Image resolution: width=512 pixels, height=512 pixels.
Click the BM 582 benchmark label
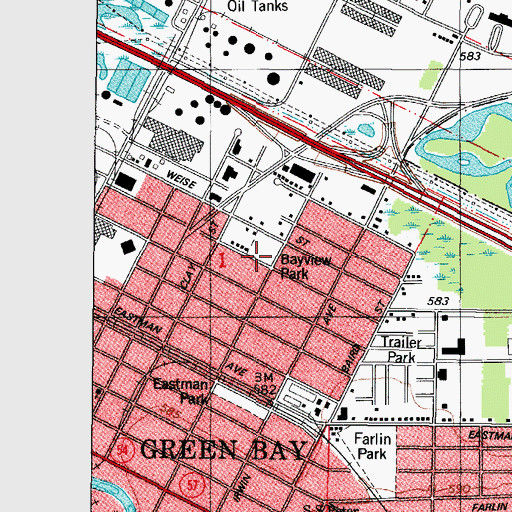tap(265, 383)
